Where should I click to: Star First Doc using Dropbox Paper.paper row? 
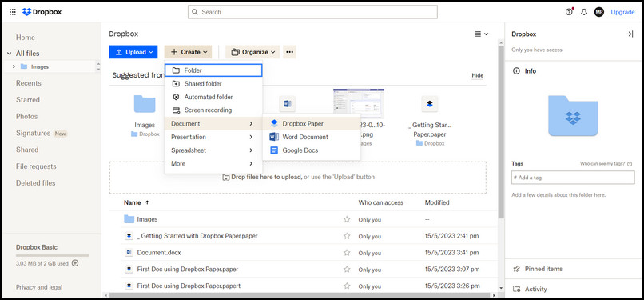347,269
